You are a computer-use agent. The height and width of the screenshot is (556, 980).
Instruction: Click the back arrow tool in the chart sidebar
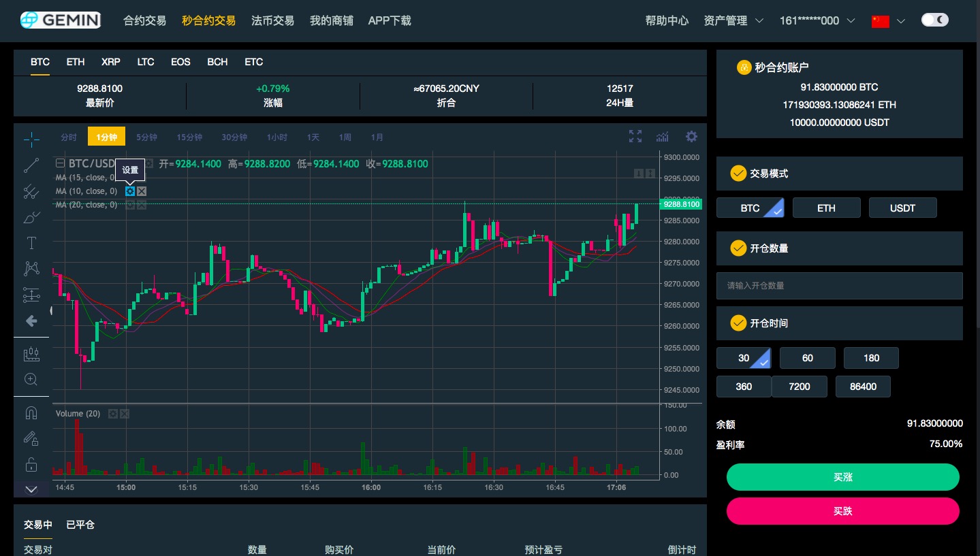31,321
